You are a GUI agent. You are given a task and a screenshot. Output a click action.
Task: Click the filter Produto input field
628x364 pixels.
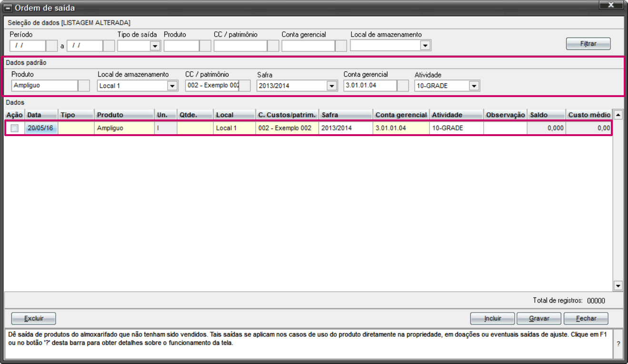tap(181, 46)
